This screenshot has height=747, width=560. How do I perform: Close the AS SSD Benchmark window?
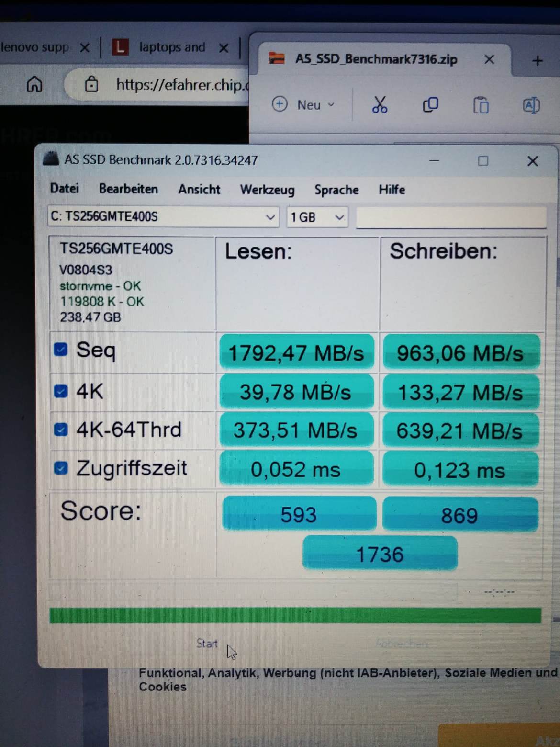(533, 161)
